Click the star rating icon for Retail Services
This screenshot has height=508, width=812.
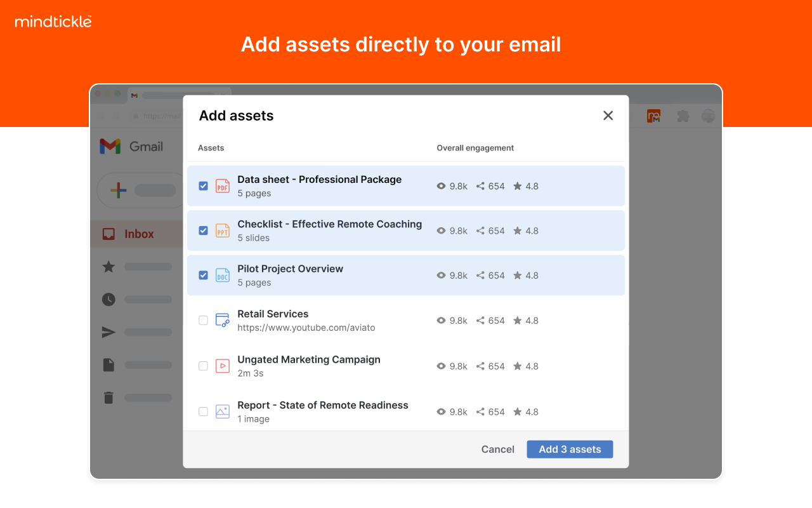(x=517, y=320)
